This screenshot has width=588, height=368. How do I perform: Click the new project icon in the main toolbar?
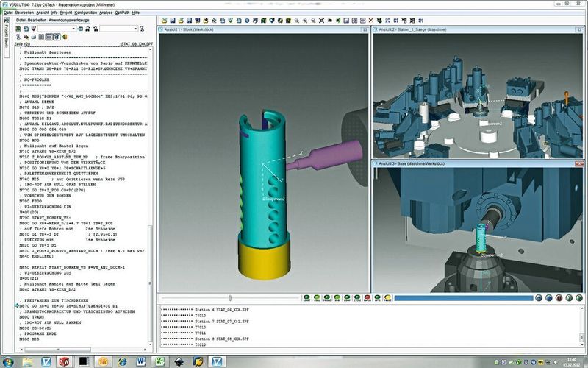click(x=164, y=21)
